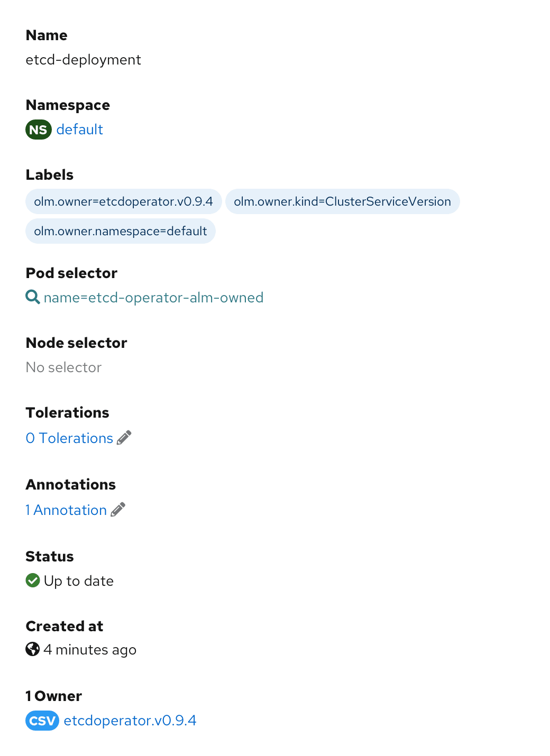Open the 0 Tolerations link
The width and height of the screenshot is (550, 756).
[69, 438]
